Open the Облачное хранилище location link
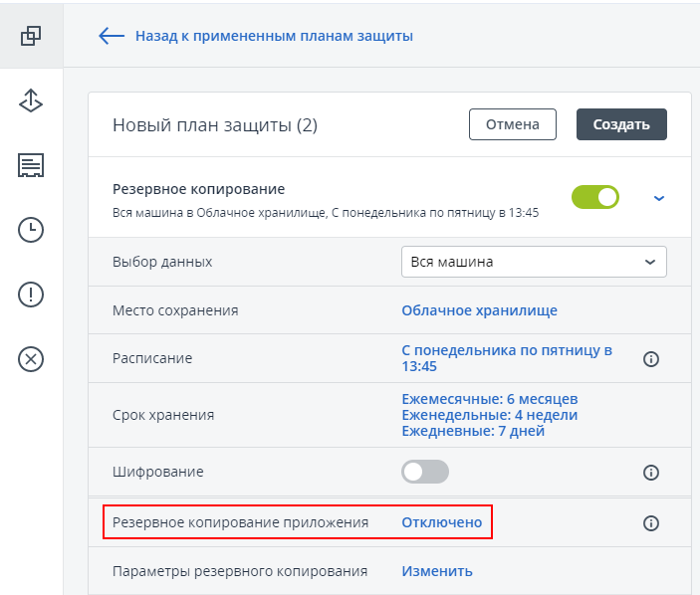 click(479, 310)
